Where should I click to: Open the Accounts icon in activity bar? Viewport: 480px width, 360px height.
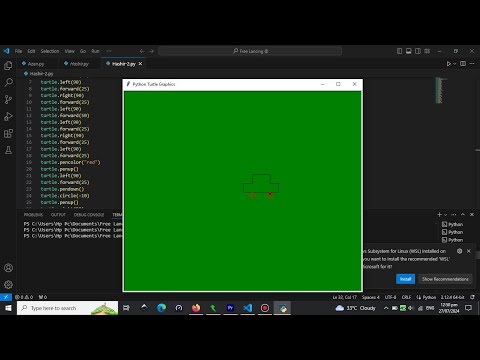pyautogui.click(x=8, y=268)
